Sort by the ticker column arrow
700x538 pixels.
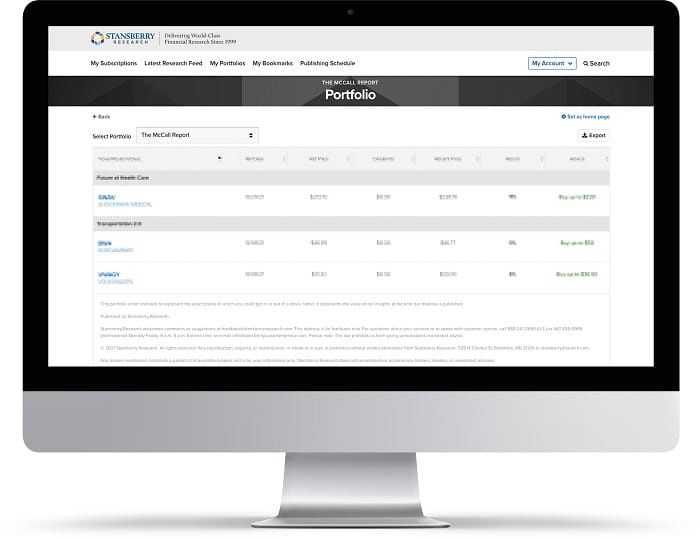click(x=220, y=158)
